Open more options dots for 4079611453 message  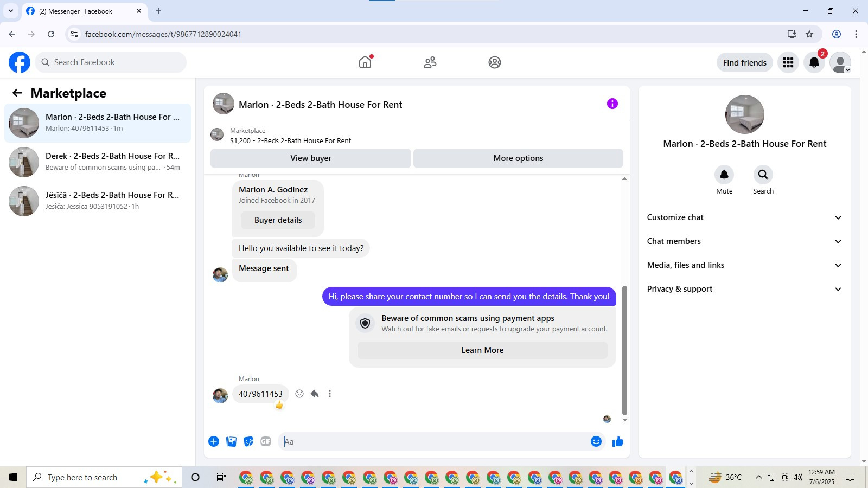click(x=330, y=394)
